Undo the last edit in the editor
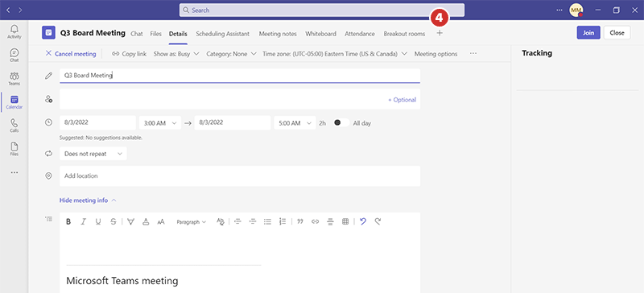The height and width of the screenshot is (293, 644). [363, 221]
